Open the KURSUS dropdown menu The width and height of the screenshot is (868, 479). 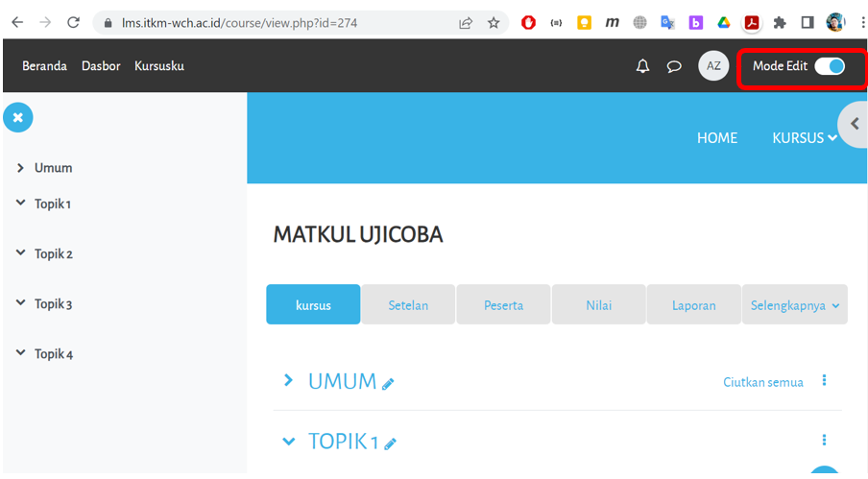[804, 138]
